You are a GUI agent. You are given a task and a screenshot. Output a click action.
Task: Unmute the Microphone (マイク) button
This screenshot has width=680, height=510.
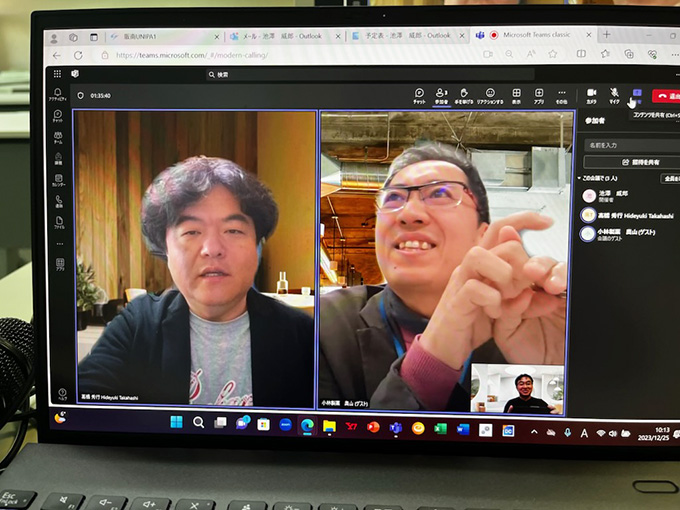(614, 96)
